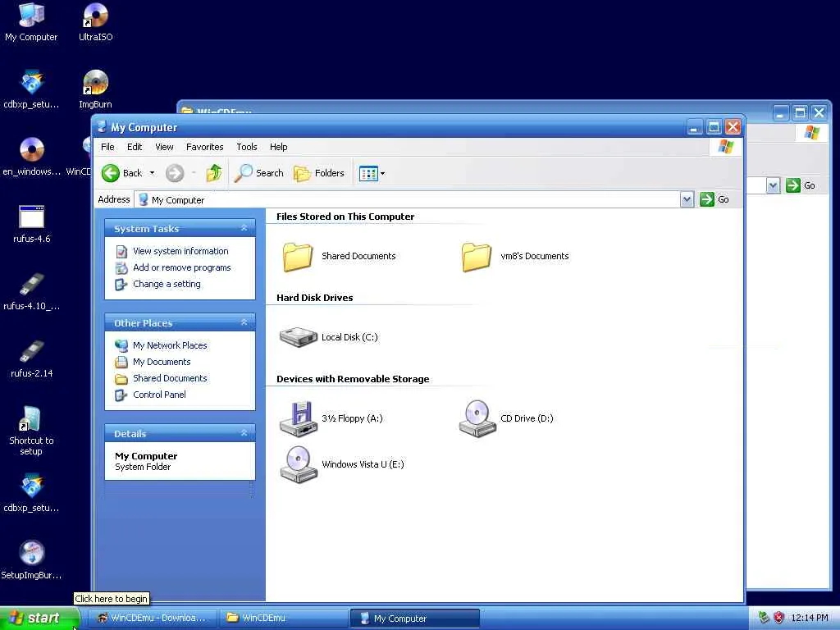Click View system information link
Viewport: 840px width, 630px height.
[x=180, y=251]
